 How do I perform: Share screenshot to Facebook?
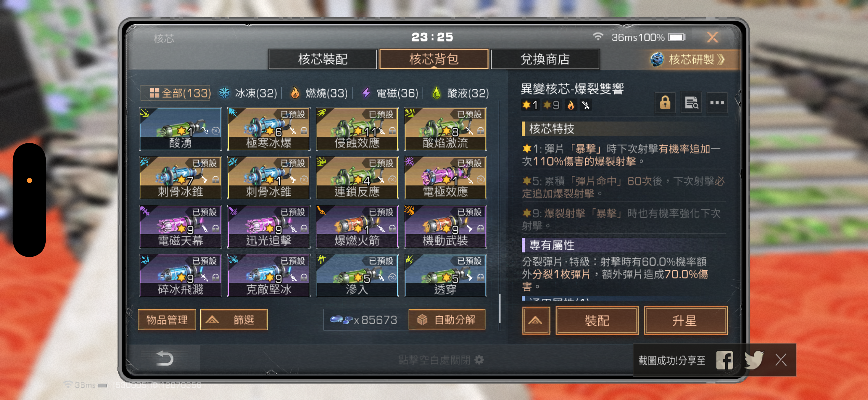point(725,360)
